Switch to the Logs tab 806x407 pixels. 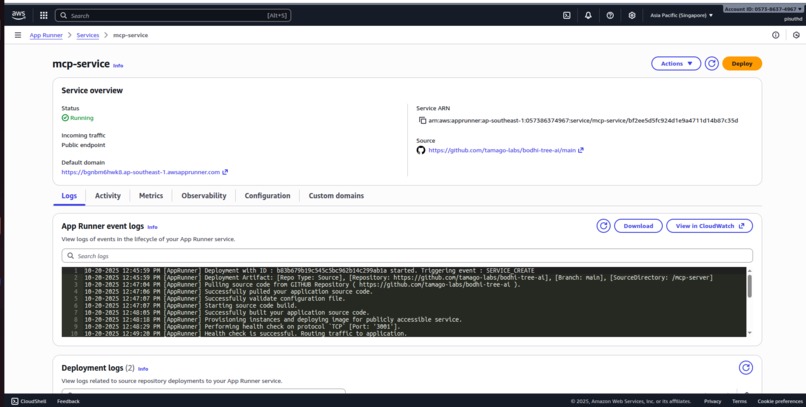[x=69, y=196]
